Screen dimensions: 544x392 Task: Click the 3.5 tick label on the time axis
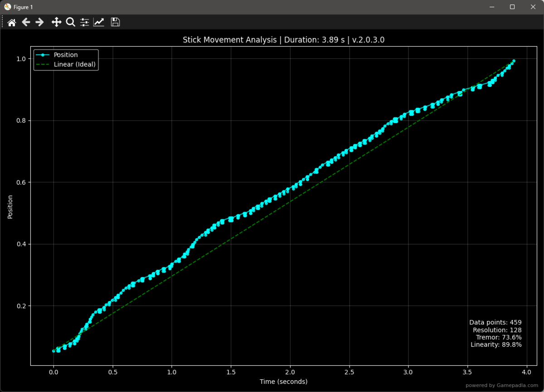click(x=468, y=372)
